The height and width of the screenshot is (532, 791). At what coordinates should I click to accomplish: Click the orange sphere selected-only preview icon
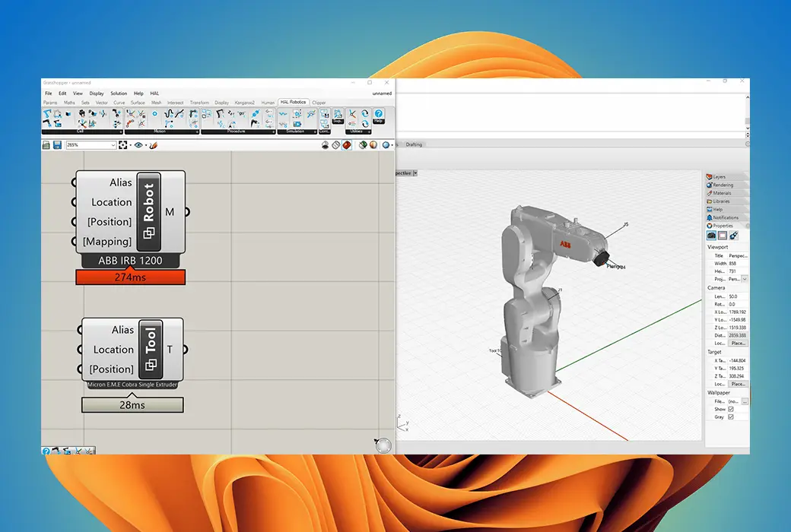coord(373,145)
